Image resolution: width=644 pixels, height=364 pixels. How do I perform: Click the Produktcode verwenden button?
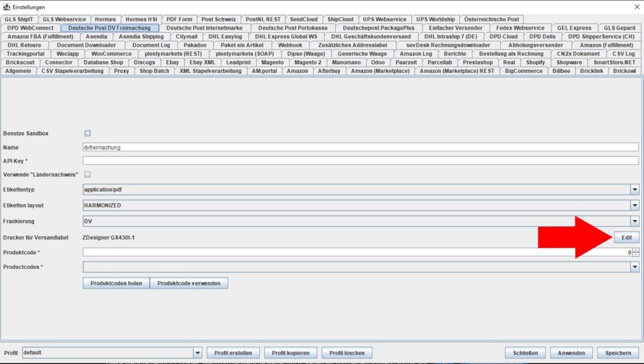189,283
